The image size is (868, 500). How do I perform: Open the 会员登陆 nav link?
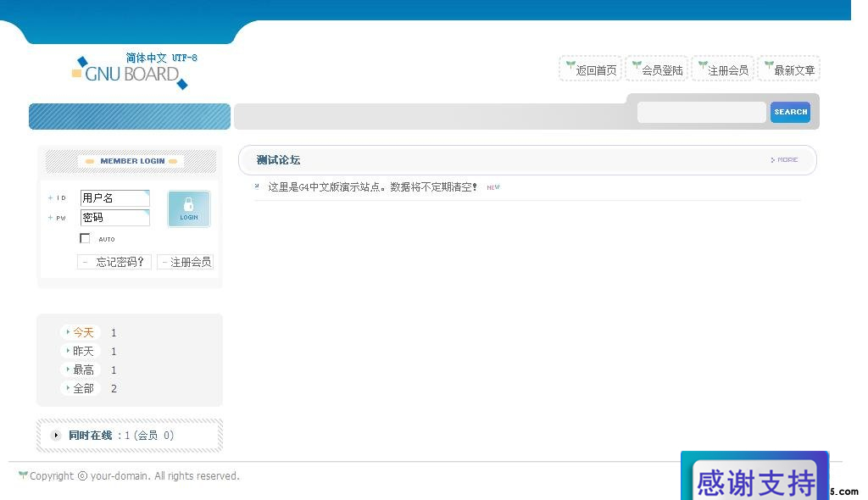(657, 69)
